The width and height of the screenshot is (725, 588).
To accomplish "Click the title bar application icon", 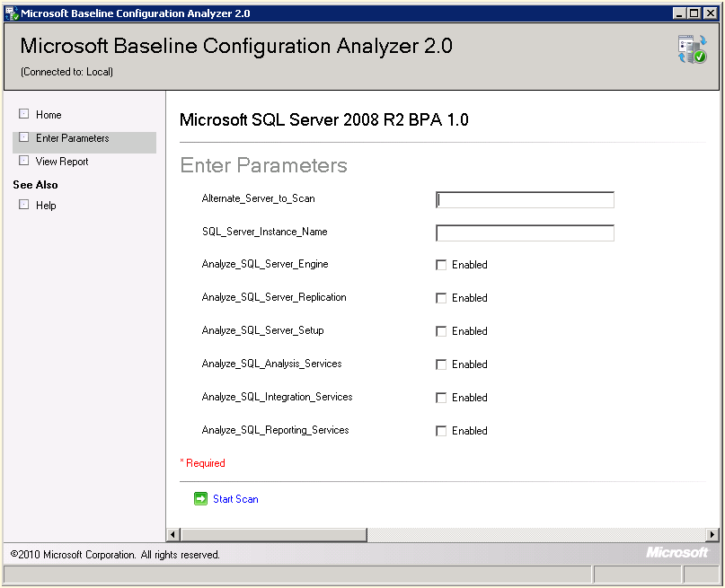I will coord(12,13).
